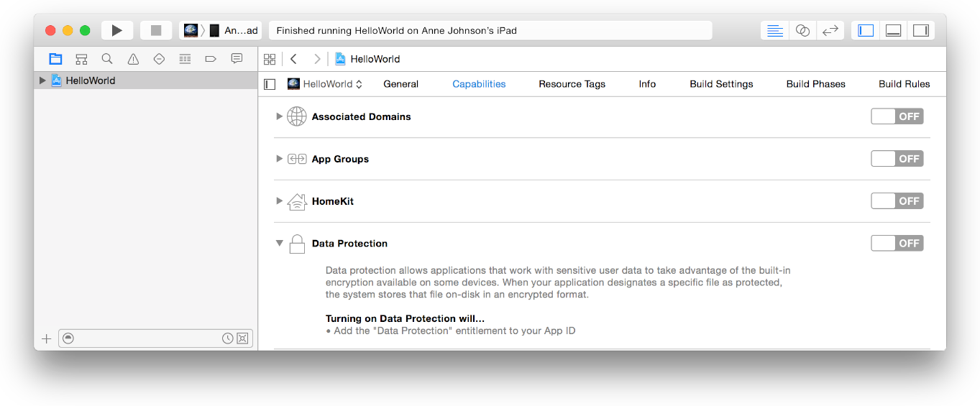Open the Breakpoint navigator

(211, 59)
